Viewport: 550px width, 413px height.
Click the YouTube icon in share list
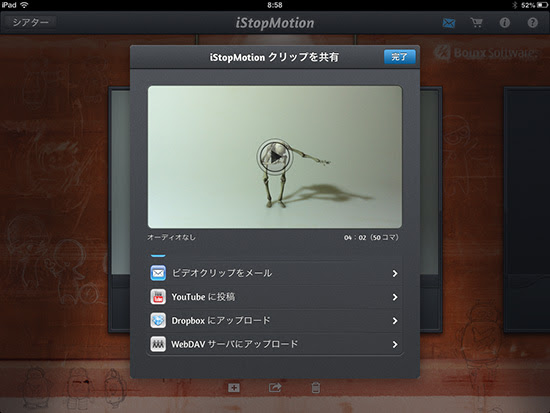click(x=158, y=297)
